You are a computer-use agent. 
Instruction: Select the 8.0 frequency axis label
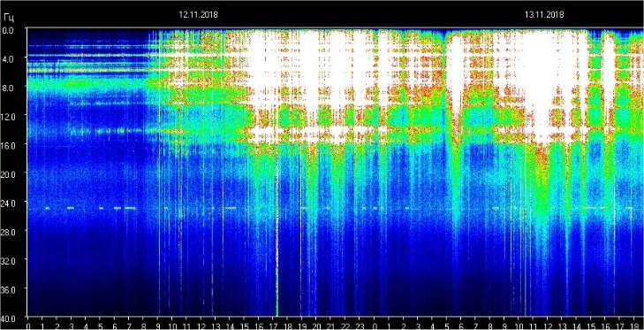(x=8, y=88)
